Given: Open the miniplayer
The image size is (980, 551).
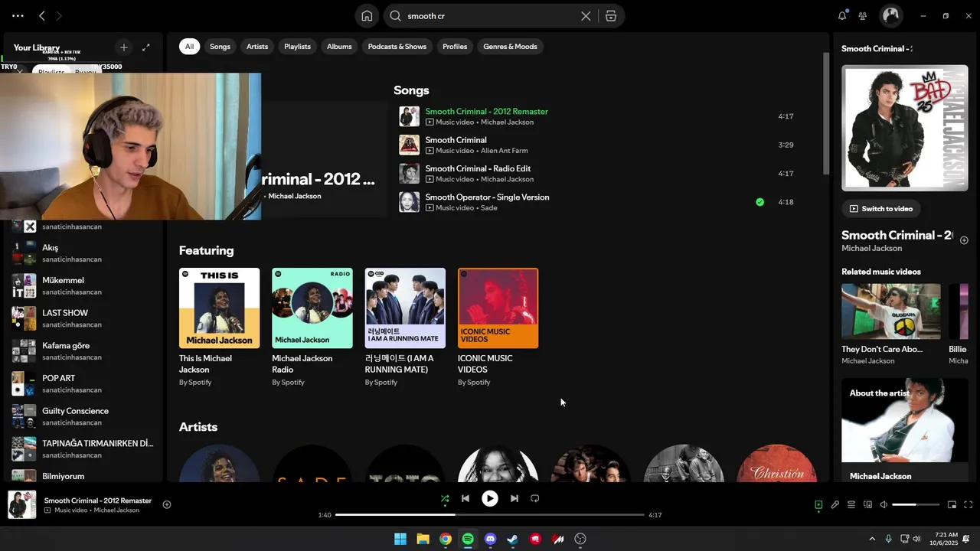Looking at the screenshot, I should tap(952, 505).
